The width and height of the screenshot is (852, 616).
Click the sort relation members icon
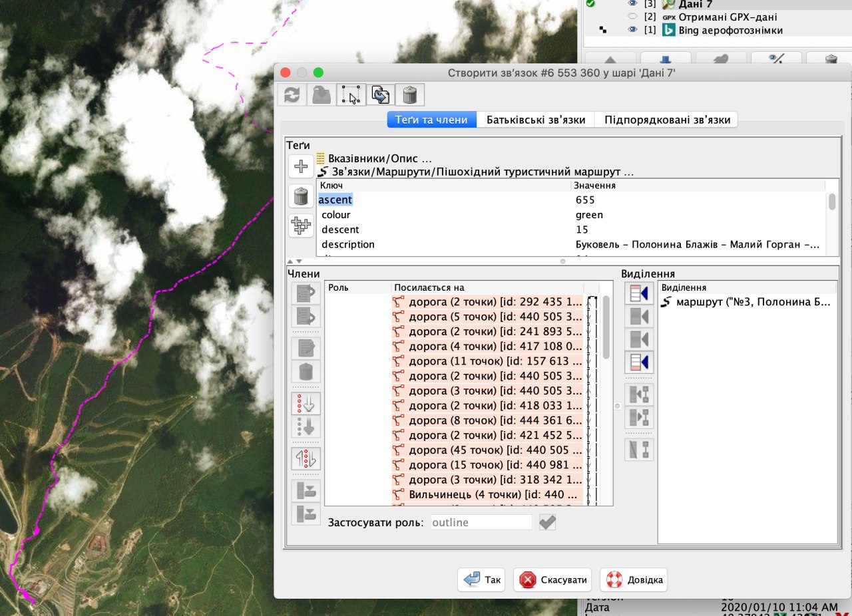pos(306,403)
